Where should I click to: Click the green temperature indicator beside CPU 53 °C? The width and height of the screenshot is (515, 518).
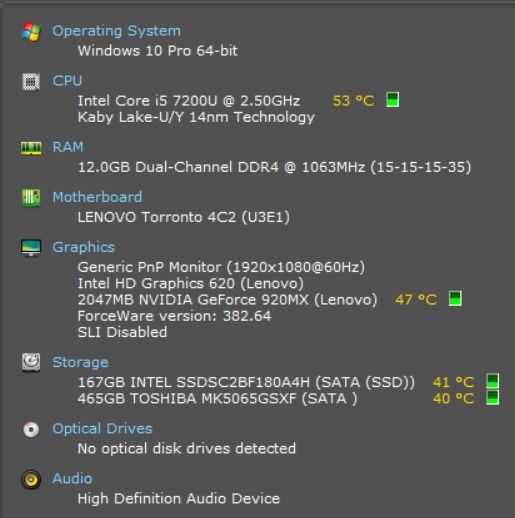pos(393,100)
